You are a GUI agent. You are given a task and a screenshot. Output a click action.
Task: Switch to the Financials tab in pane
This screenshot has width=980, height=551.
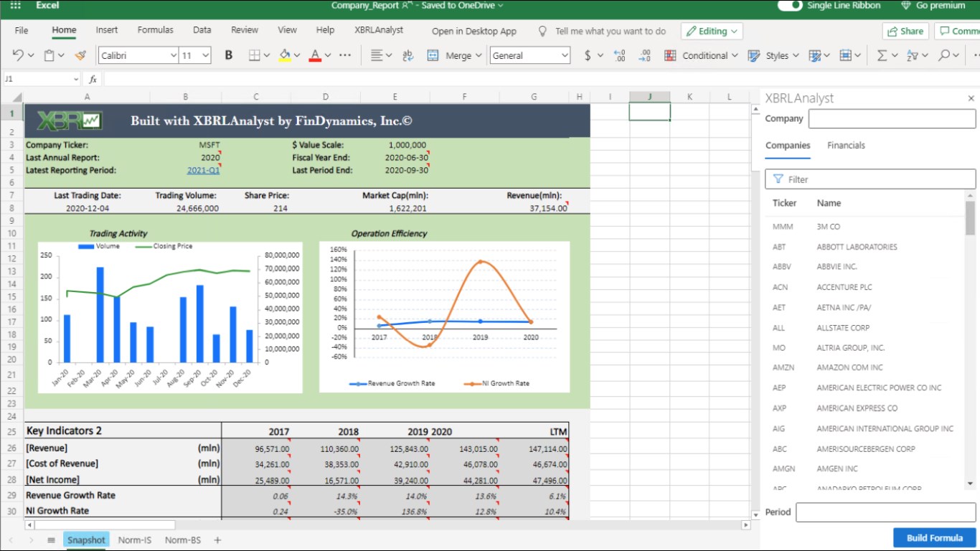(846, 145)
